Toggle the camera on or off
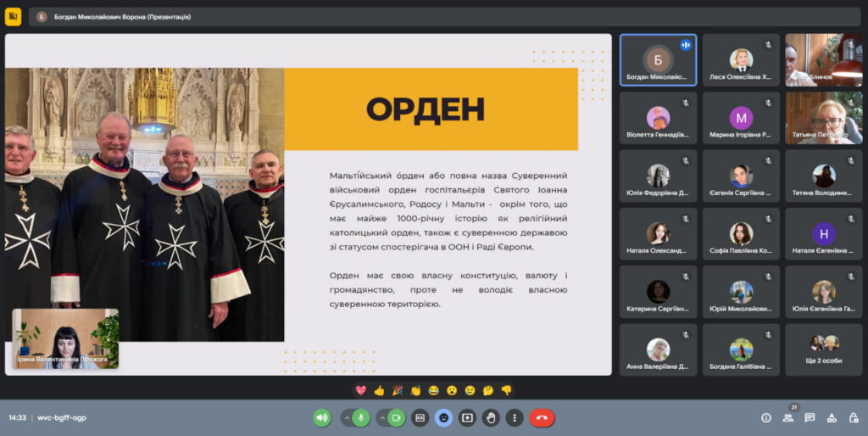The height and width of the screenshot is (436, 868). 397,417
